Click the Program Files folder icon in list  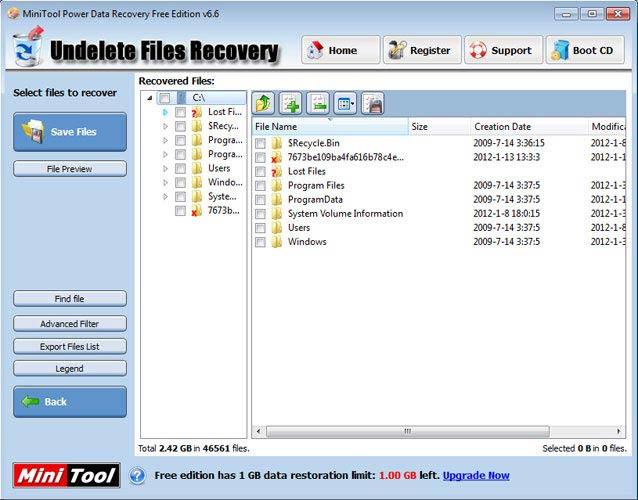[x=277, y=186]
